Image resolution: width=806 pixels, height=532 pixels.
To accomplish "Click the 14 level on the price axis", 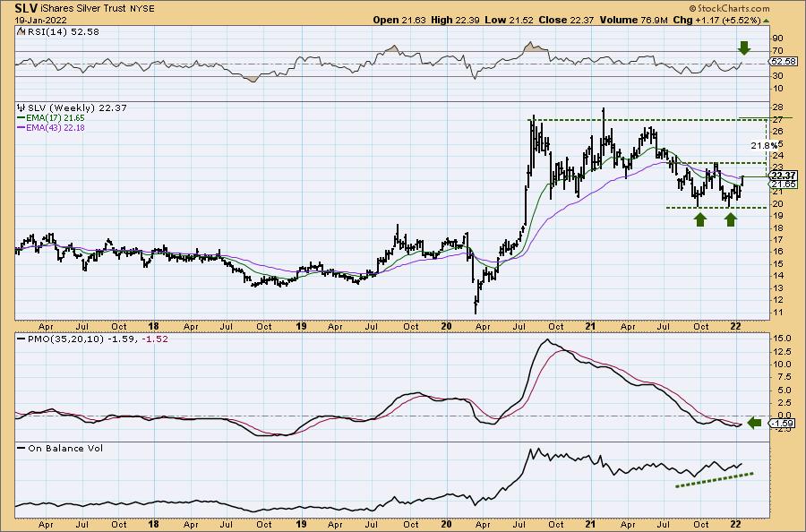I will 776,276.
